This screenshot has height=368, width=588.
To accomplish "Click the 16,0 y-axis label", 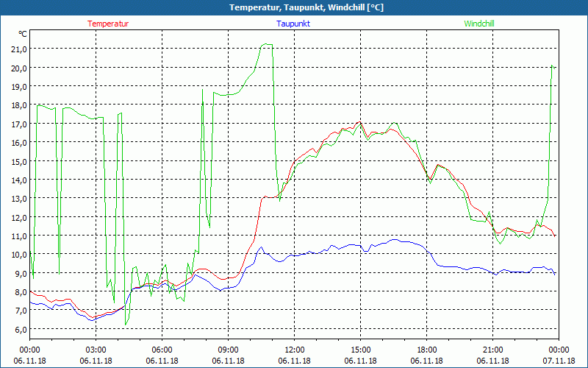I will pyautogui.click(x=19, y=142).
